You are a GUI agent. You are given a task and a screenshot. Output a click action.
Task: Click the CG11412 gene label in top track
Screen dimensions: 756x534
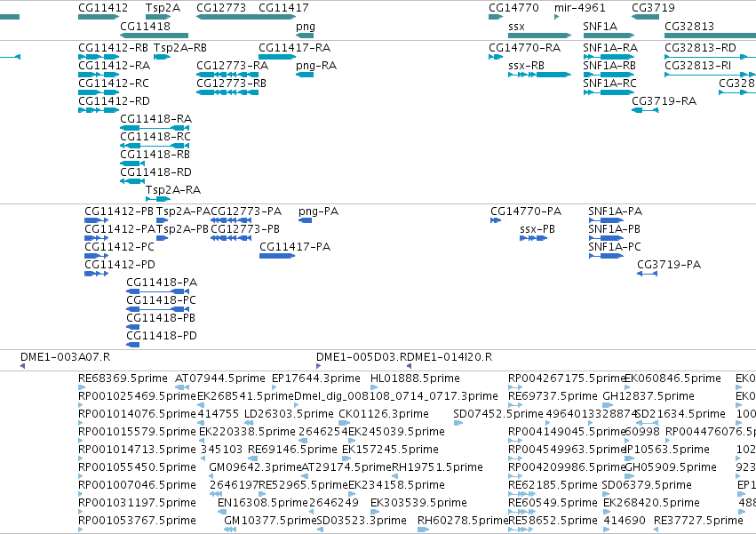click(103, 8)
